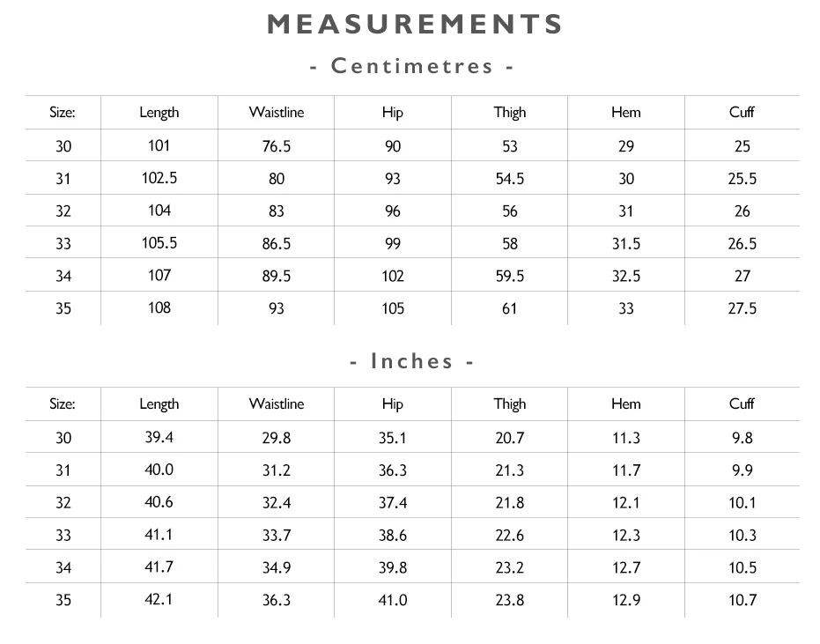Click the 12.1 hem value
This screenshot has width=820, height=644.
[x=626, y=503]
